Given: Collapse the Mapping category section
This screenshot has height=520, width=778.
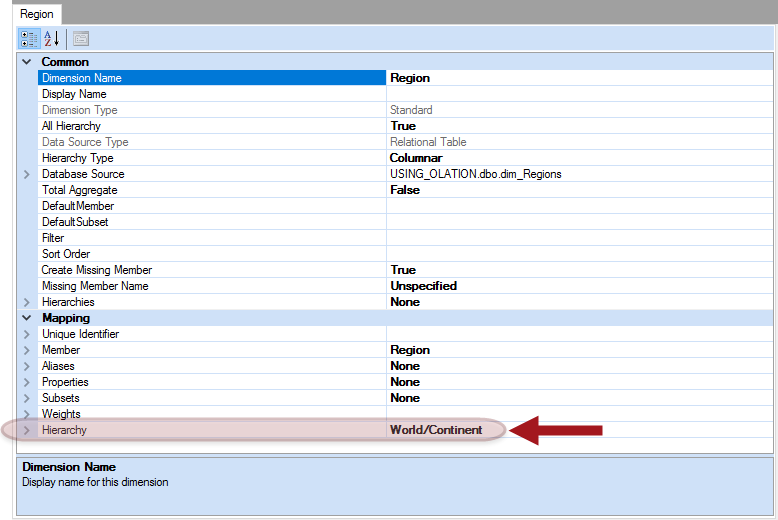Looking at the screenshot, I should pyautogui.click(x=26, y=318).
